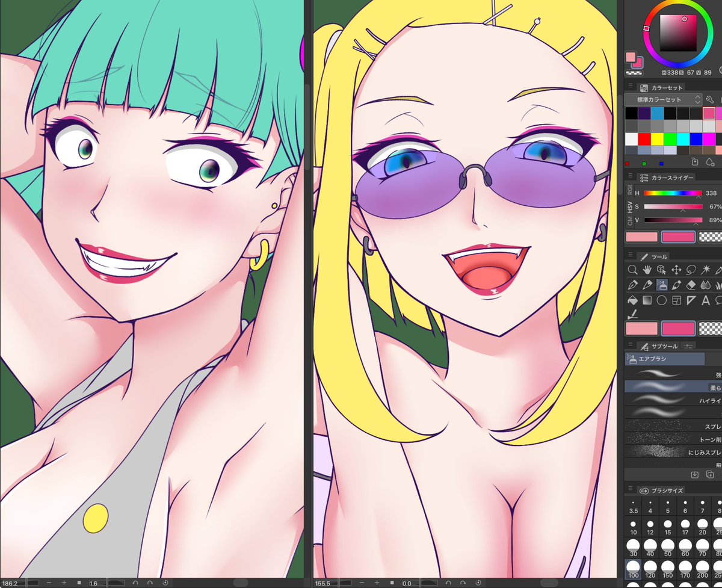Select the Fill bucket tool

[x=632, y=300]
